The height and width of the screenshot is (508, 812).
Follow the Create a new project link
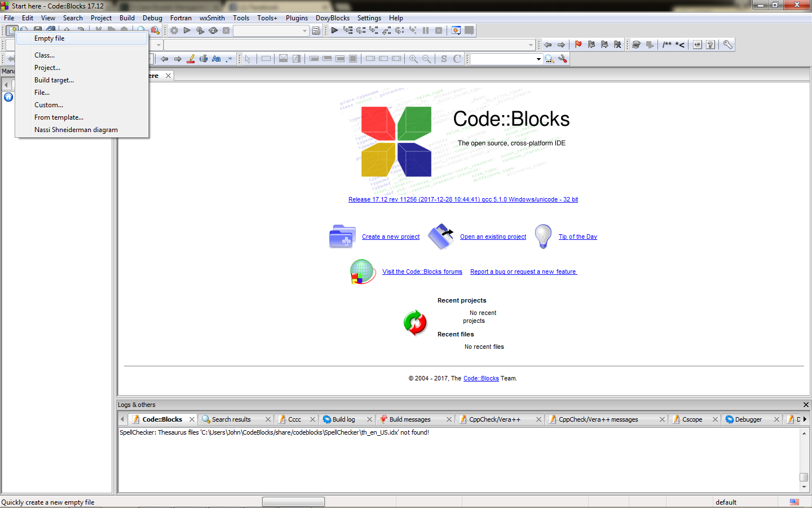pyautogui.click(x=390, y=237)
